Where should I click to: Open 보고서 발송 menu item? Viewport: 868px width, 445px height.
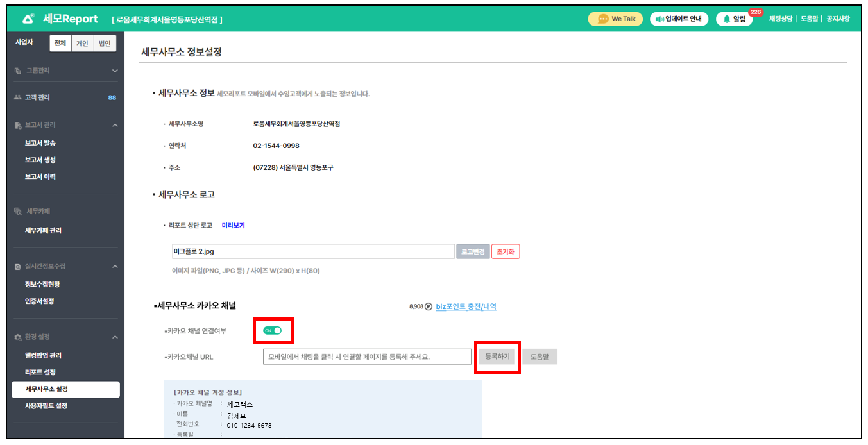click(40, 143)
